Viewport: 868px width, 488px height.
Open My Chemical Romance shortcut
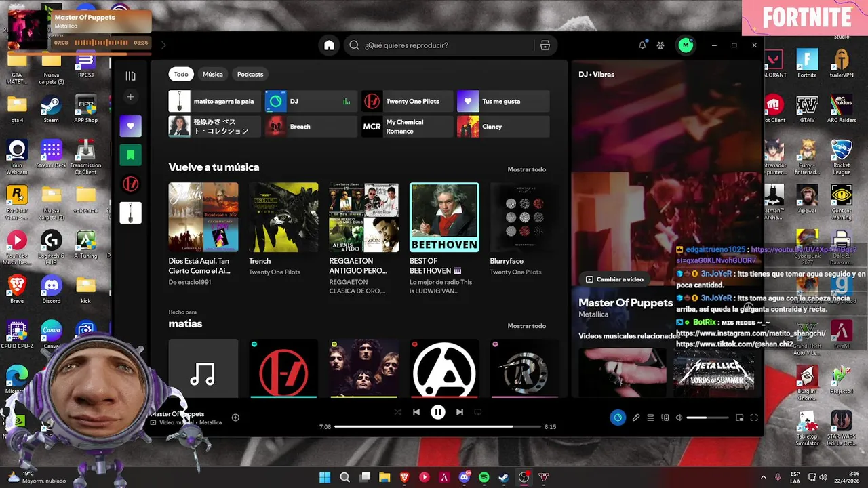[x=407, y=127]
